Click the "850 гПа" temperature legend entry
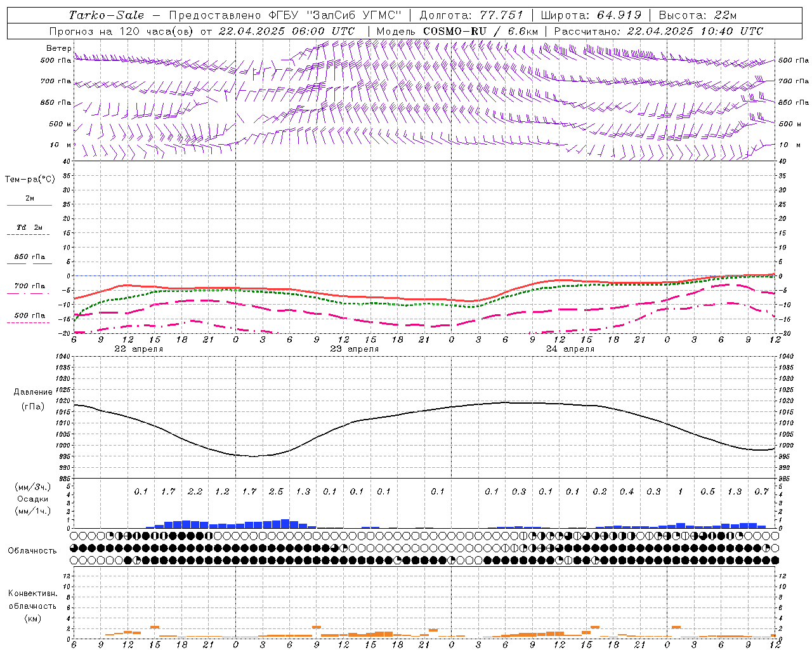Screen dimensions: 812x650 click(x=30, y=257)
